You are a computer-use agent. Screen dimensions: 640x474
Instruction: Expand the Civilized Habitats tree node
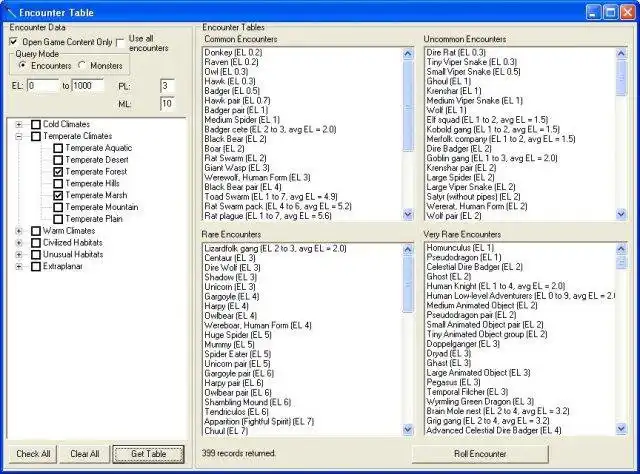[x=19, y=243]
